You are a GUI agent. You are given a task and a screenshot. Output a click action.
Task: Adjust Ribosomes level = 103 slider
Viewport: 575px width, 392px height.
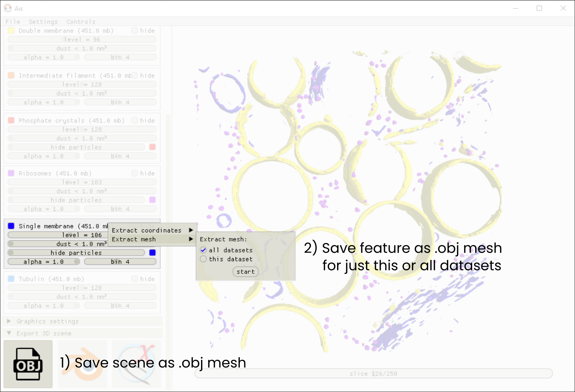coord(82,182)
